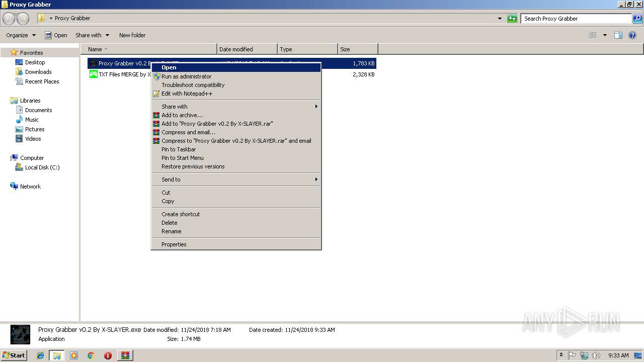Image resolution: width=644 pixels, height=362 pixels.
Task: Choose Pin to Start Menu
Action: pos(236,158)
